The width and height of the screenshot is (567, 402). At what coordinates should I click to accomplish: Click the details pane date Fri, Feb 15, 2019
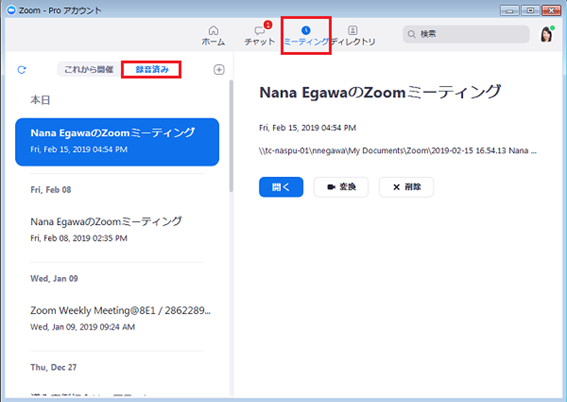[307, 128]
